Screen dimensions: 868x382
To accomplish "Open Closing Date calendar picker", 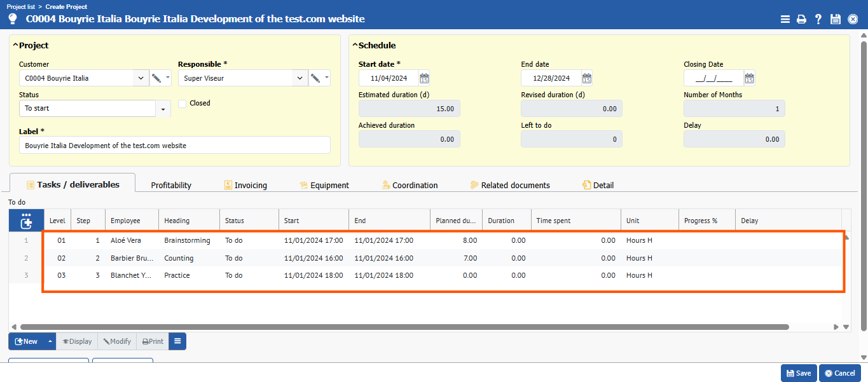I will (750, 78).
